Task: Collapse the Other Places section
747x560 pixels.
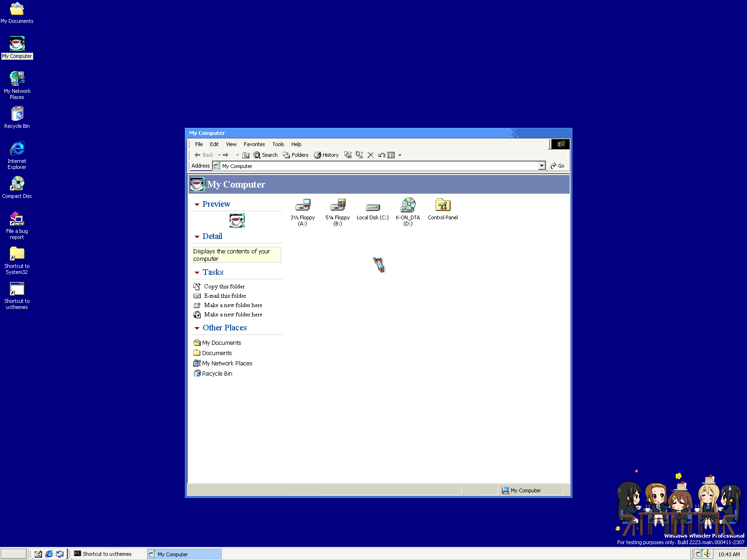Action: pos(197,328)
